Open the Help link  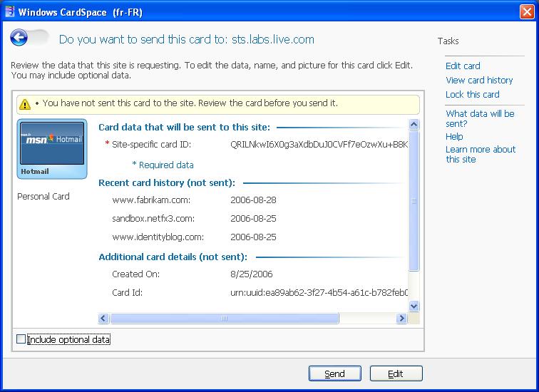[x=454, y=136]
